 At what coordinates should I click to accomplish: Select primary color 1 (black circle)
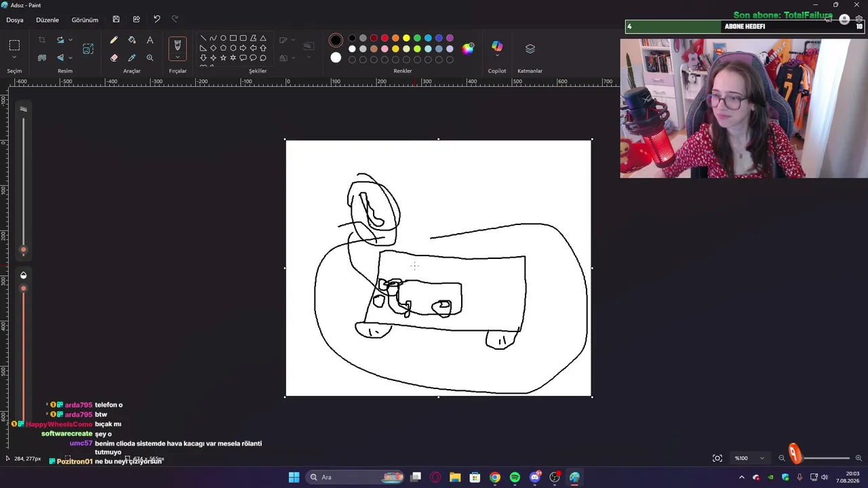[336, 41]
